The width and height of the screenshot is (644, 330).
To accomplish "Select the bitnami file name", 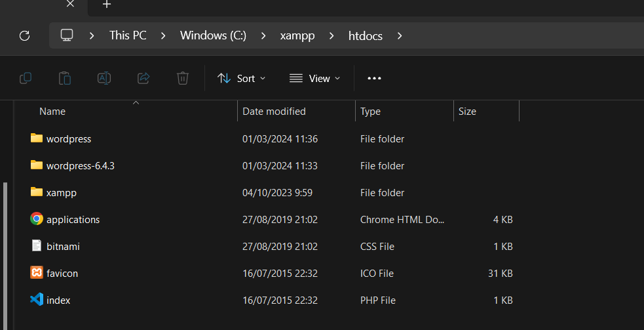I will (x=64, y=247).
